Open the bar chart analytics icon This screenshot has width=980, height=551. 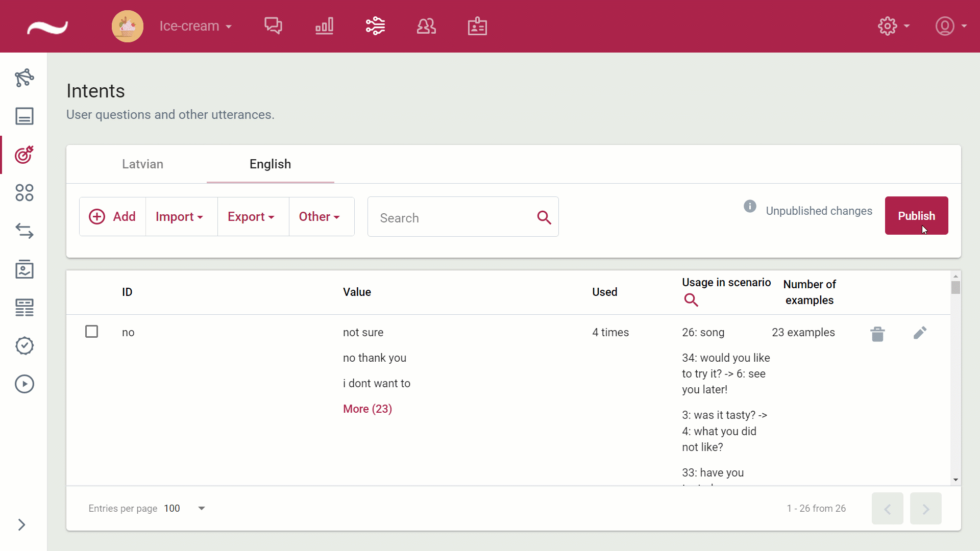324,26
